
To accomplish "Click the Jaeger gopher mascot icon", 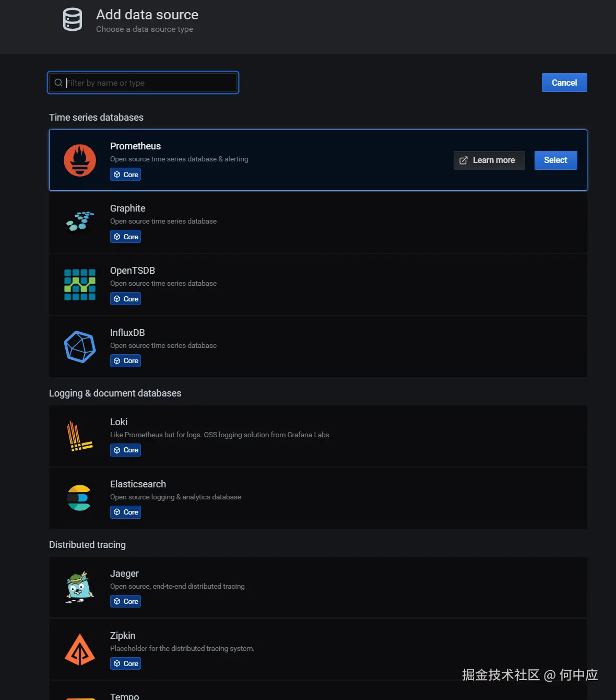I will (x=79, y=587).
